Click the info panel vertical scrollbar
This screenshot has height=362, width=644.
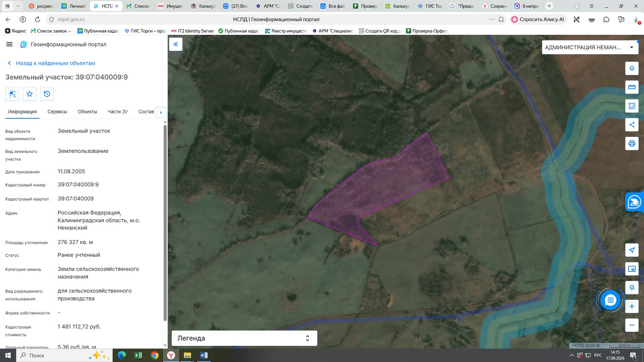point(165,223)
